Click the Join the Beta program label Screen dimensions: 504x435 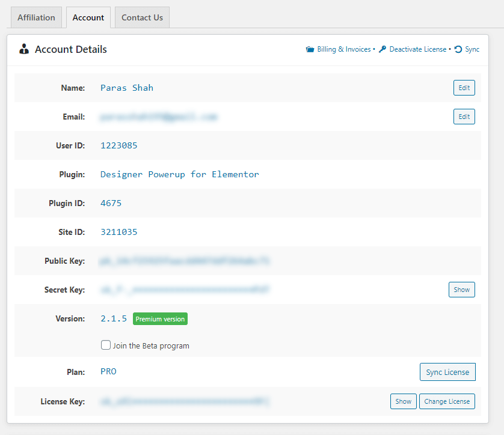(x=151, y=345)
